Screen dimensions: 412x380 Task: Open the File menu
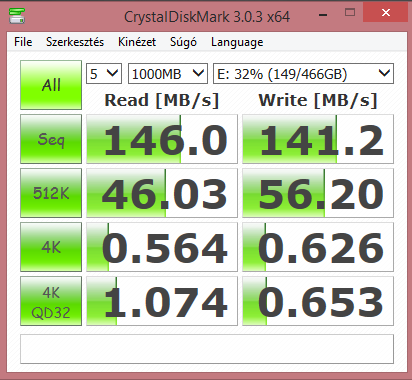(x=23, y=42)
